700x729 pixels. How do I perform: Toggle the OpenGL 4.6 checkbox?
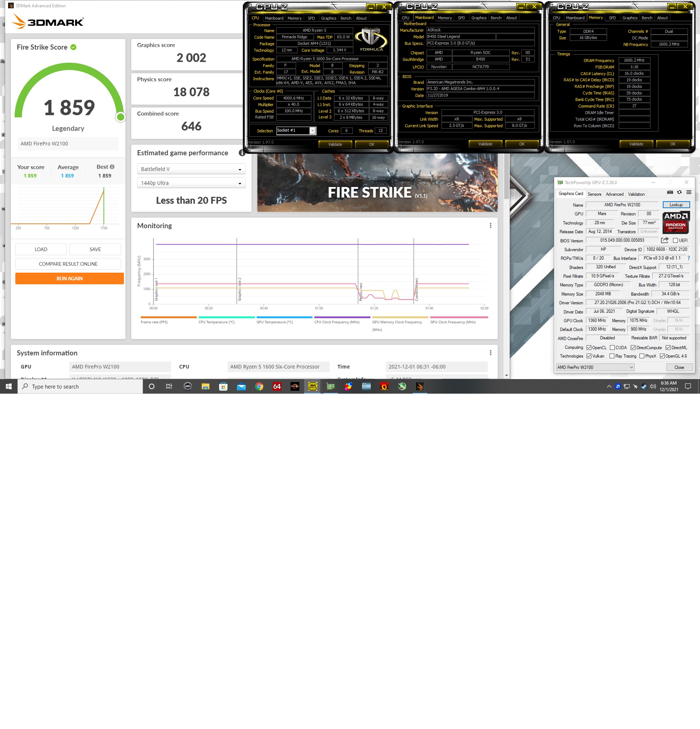tap(662, 356)
